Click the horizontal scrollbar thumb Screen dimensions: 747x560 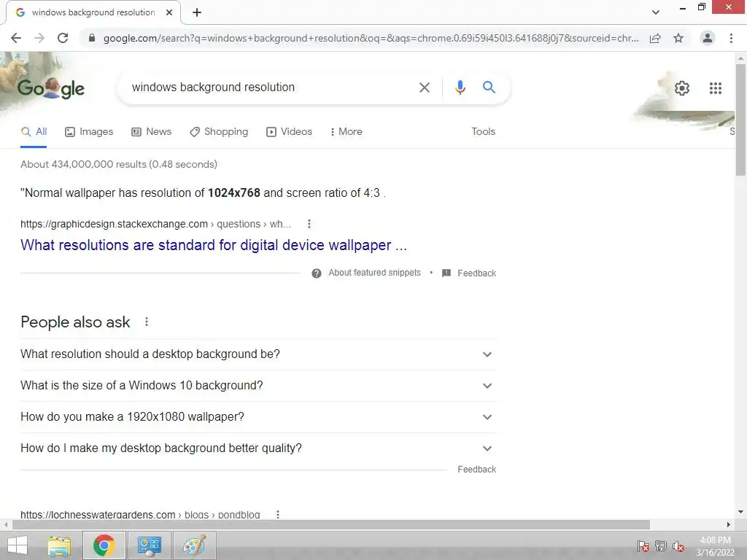pos(331,525)
